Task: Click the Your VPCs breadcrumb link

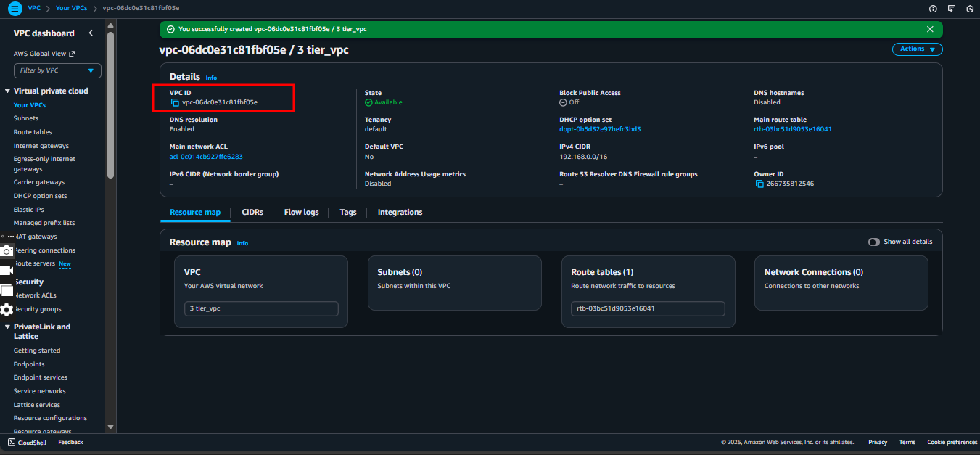Action: click(x=71, y=8)
